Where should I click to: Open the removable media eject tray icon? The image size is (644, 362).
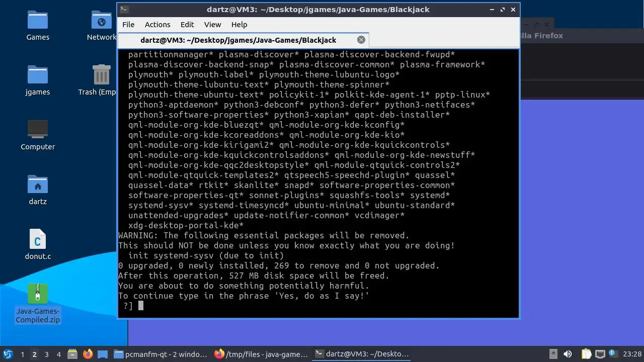pyautogui.click(x=553, y=354)
